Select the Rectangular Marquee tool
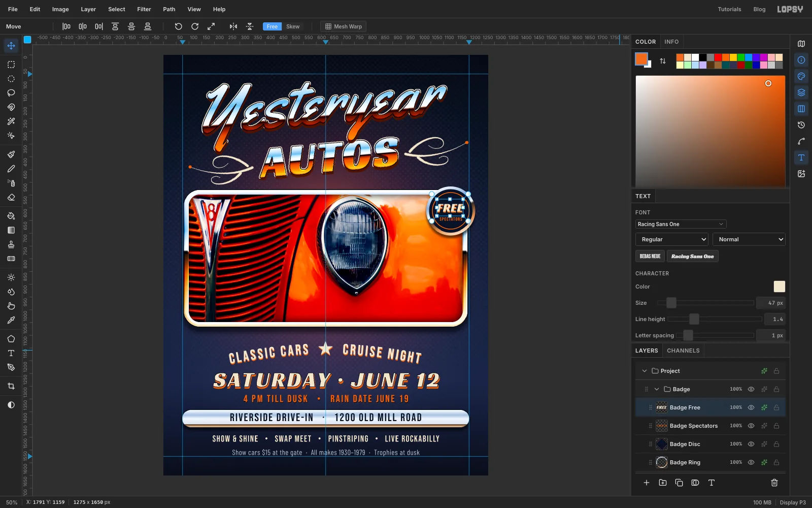Image resolution: width=812 pixels, height=508 pixels. click(11, 65)
